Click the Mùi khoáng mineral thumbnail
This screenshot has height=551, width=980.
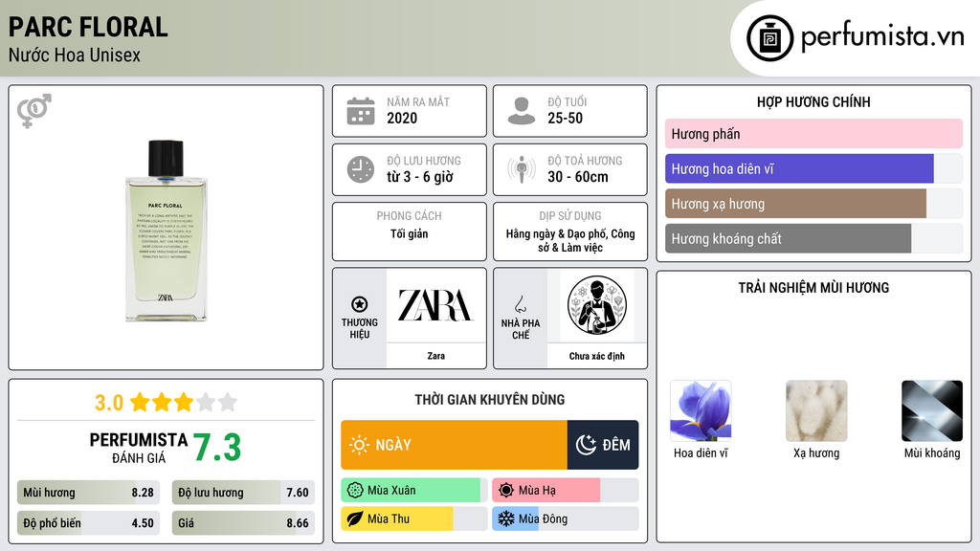point(932,411)
